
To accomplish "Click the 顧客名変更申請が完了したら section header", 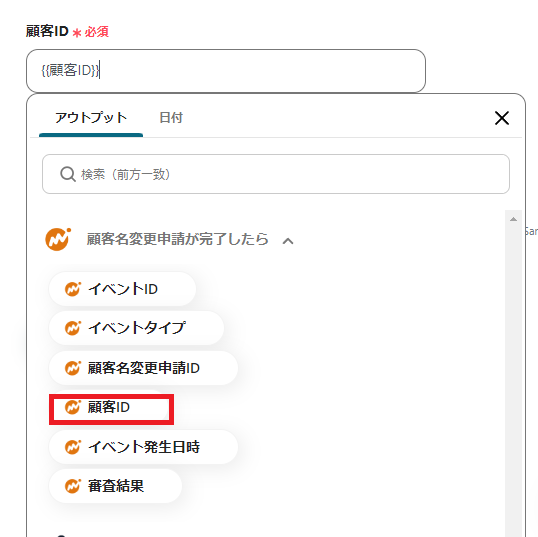I will (177, 239).
